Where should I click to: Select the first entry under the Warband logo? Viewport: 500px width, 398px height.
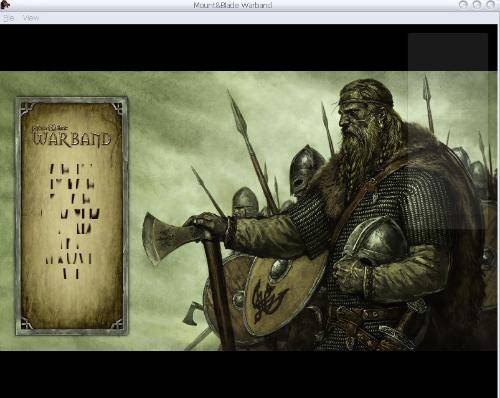point(71,169)
